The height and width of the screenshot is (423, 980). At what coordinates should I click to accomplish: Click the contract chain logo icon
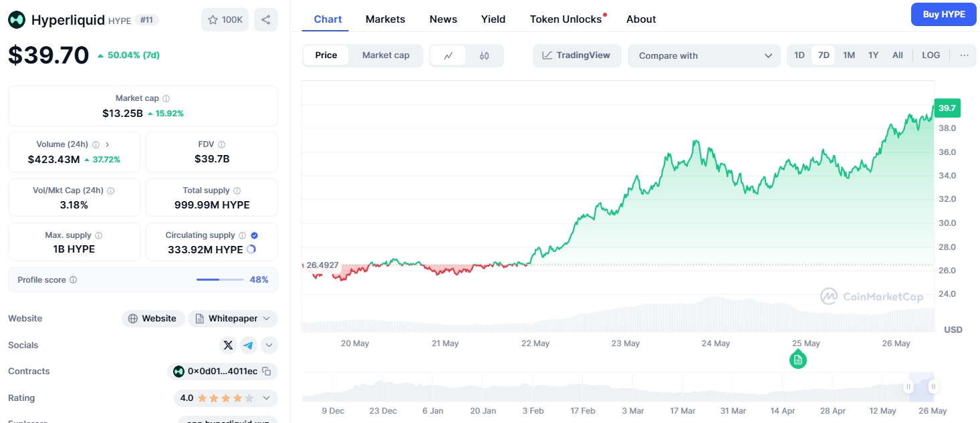click(x=178, y=371)
